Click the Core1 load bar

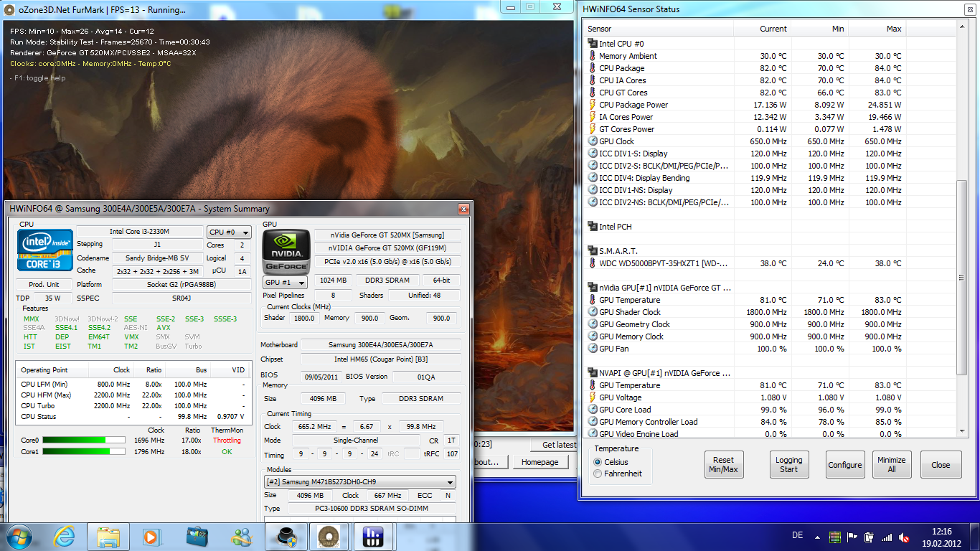click(83, 452)
